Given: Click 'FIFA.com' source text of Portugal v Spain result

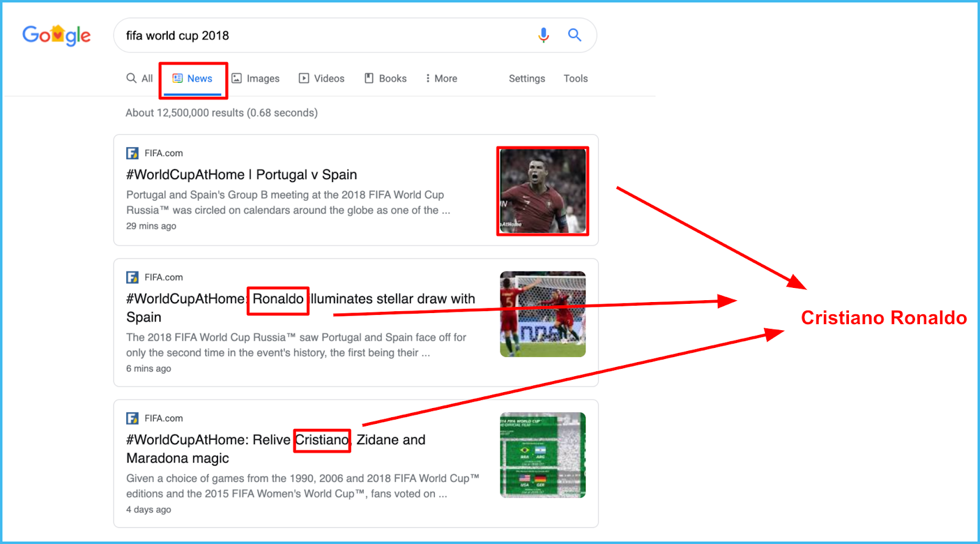Looking at the screenshot, I should click(x=164, y=153).
